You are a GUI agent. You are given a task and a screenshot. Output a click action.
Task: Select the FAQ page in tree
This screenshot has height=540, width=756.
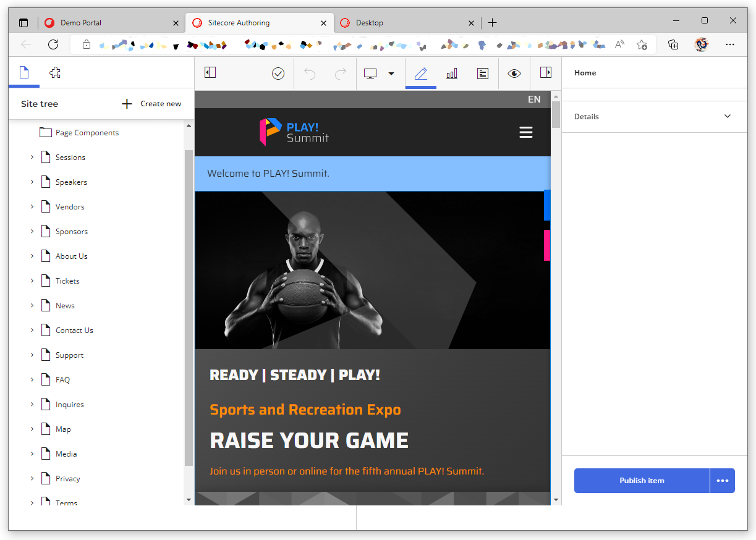(62, 380)
